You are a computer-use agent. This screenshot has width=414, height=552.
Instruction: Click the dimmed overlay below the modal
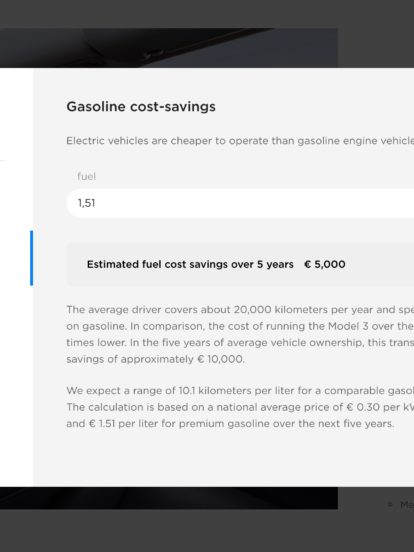tap(207, 532)
